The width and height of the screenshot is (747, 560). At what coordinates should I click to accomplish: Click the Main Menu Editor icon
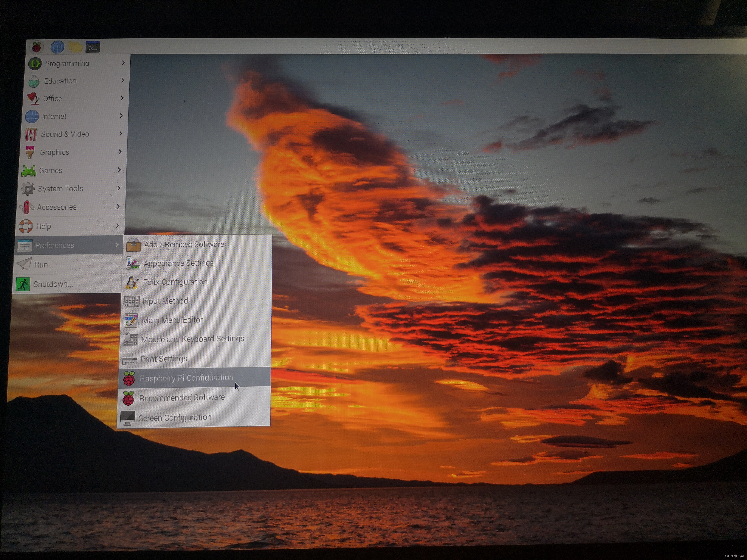[131, 320]
